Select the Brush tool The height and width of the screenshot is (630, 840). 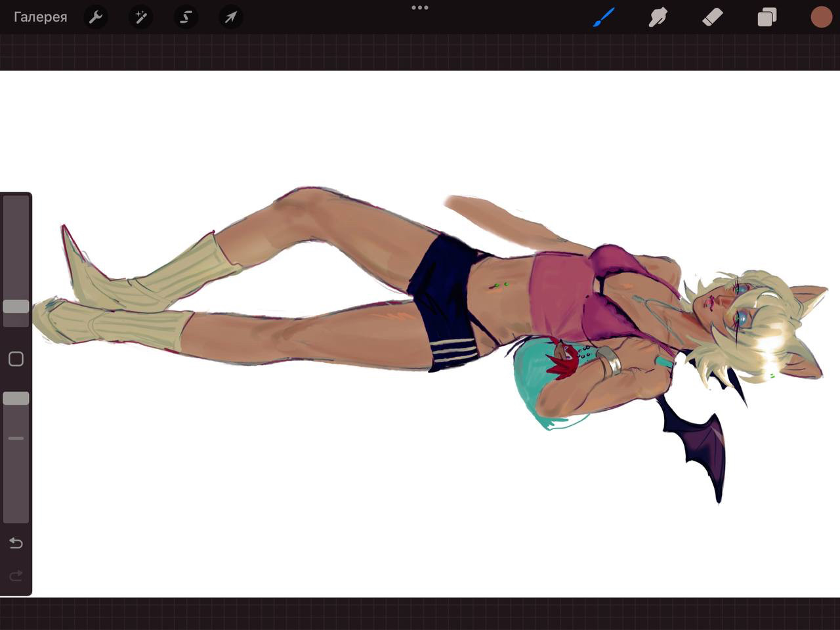click(604, 17)
